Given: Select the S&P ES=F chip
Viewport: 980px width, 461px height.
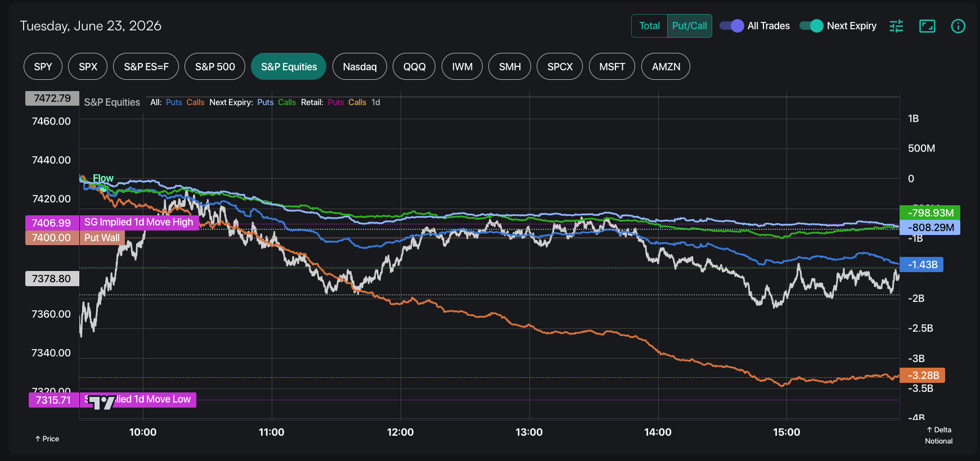Looking at the screenshot, I should pos(146,66).
